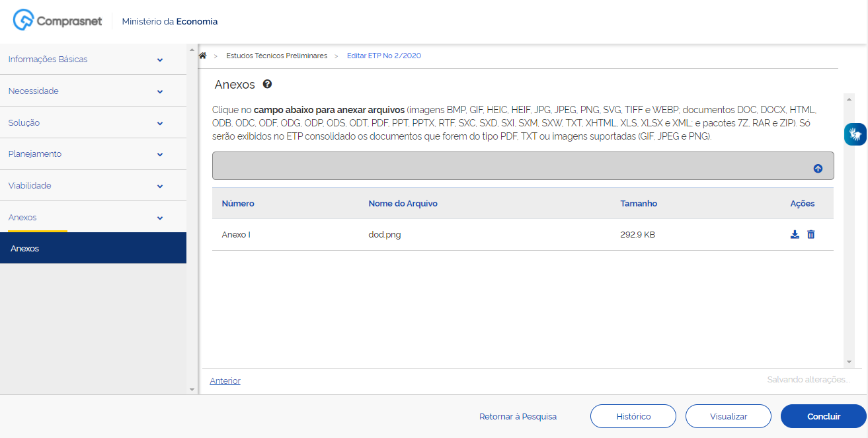868x438 pixels.
Task: Download the dod.png attachment
Action: pos(795,234)
